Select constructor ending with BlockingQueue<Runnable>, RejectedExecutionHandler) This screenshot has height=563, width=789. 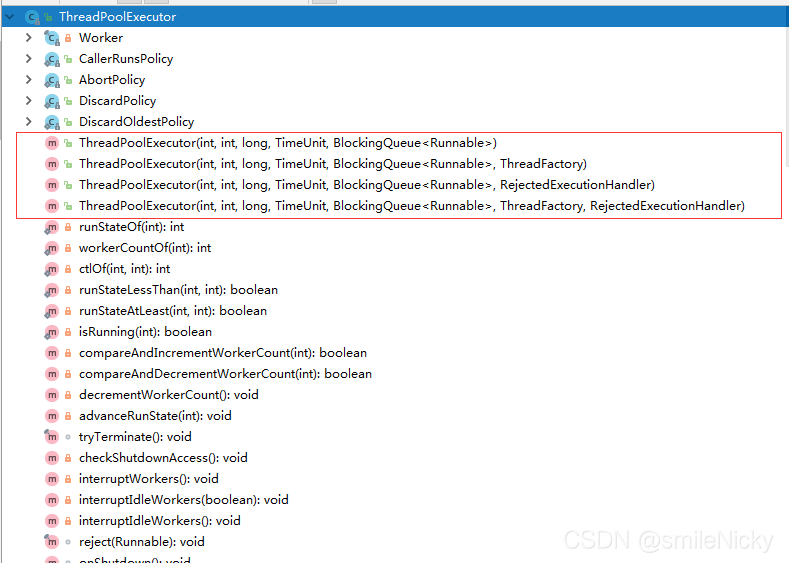pyautogui.click(x=367, y=185)
